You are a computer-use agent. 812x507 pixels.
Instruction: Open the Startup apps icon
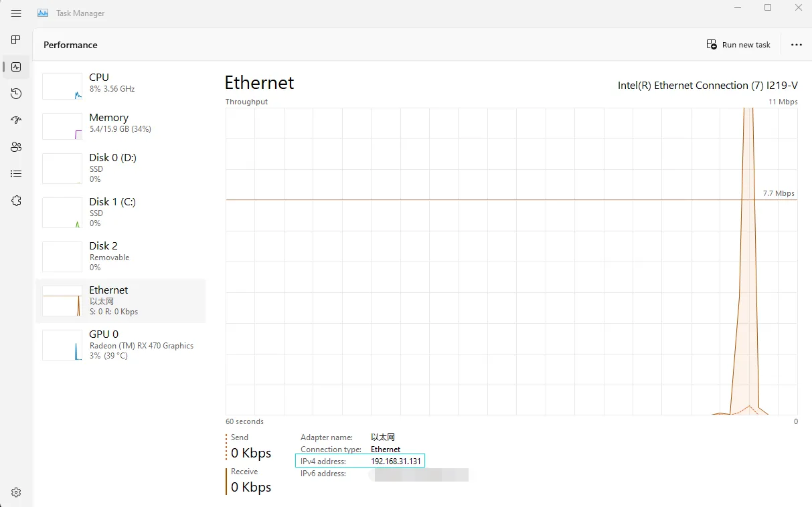click(16, 120)
